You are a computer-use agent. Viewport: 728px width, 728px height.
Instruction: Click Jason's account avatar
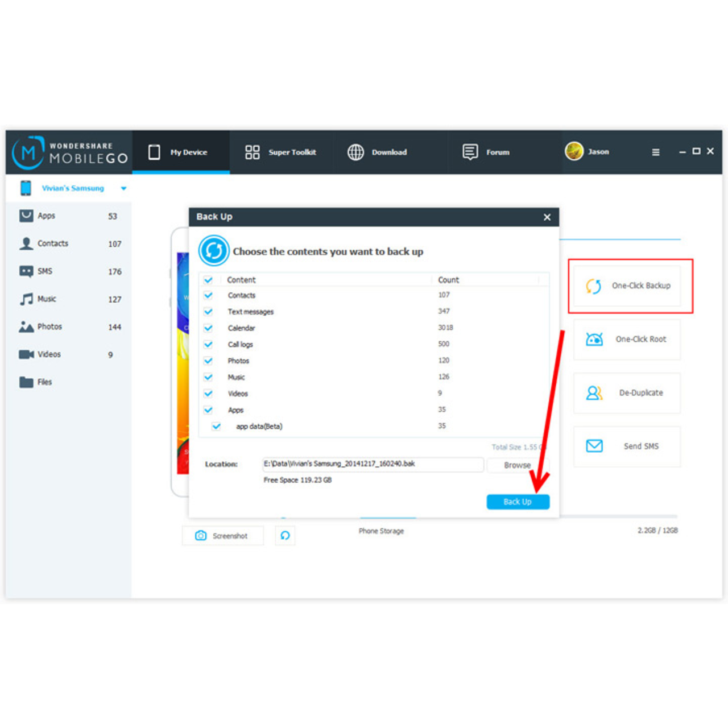click(x=574, y=151)
